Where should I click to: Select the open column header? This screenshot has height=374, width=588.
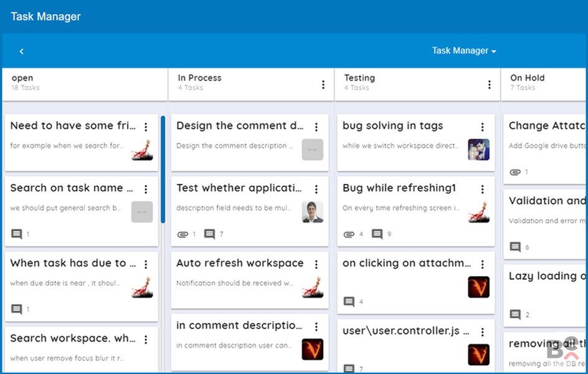pos(22,78)
